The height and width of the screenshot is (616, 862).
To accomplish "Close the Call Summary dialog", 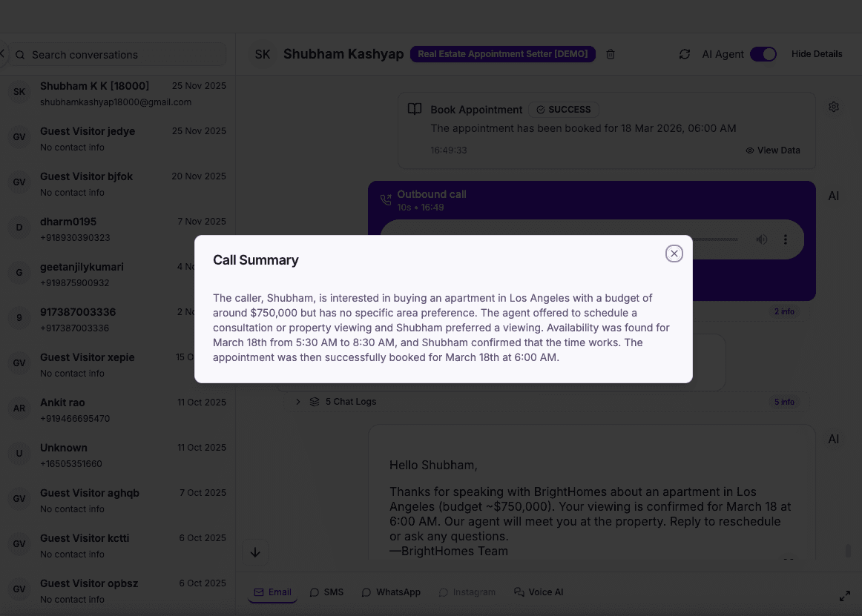I will point(674,253).
